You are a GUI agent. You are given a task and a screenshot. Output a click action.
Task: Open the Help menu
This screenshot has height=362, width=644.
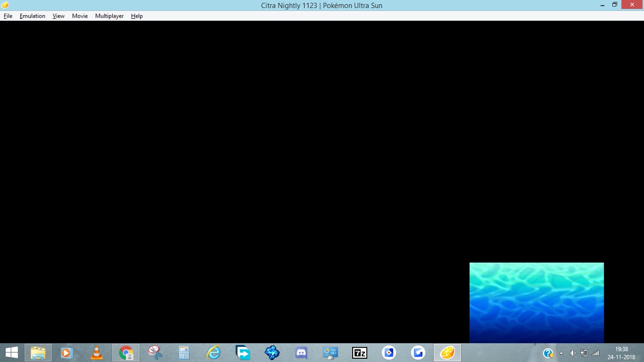(x=137, y=16)
